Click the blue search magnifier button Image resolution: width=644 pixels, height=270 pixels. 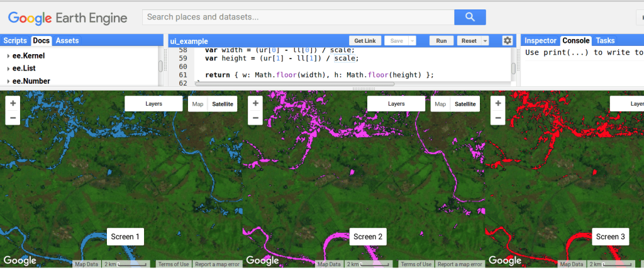click(x=470, y=17)
